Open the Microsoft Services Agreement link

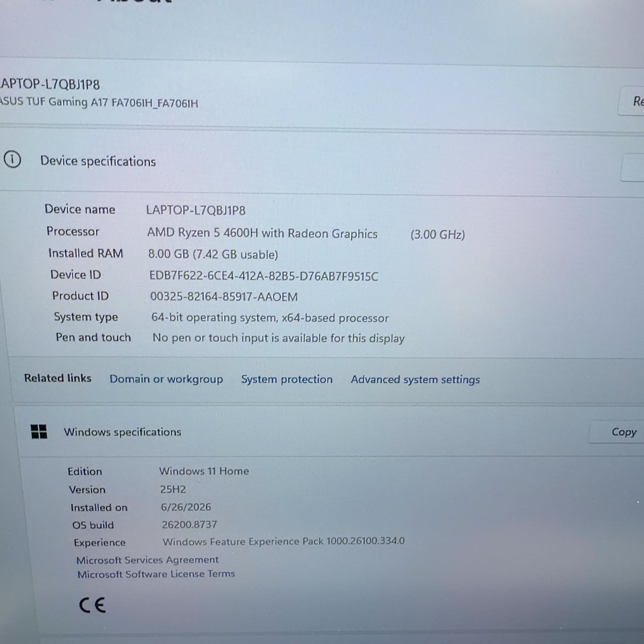coord(148,560)
